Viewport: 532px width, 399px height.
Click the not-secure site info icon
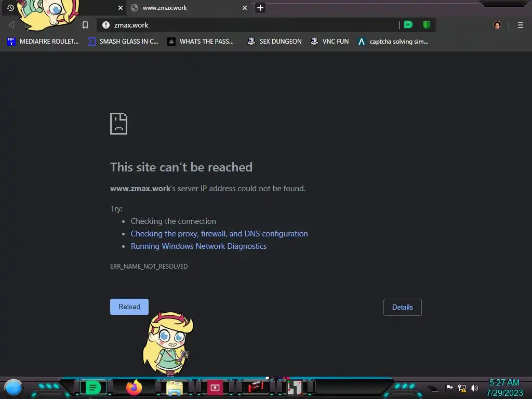tap(106, 25)
